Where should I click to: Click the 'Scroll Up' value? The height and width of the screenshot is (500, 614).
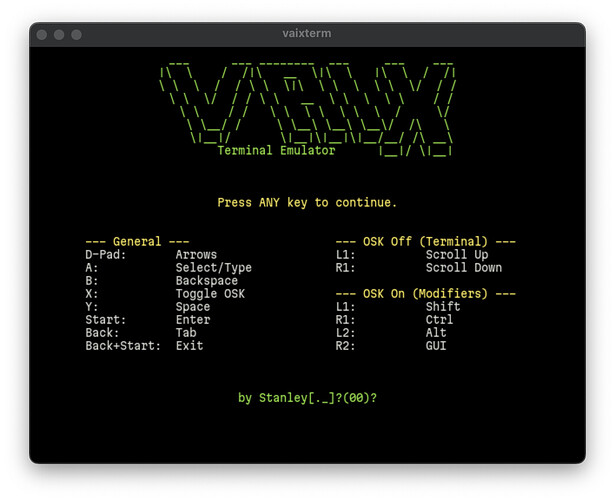click(x=457, y=255)
